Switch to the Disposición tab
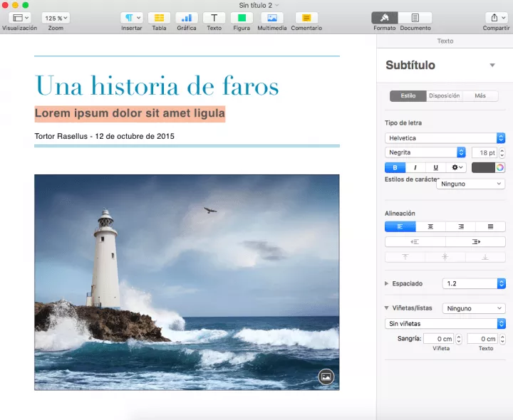The width and height of the screenshot is (513, 420). (x=445, y=96)
